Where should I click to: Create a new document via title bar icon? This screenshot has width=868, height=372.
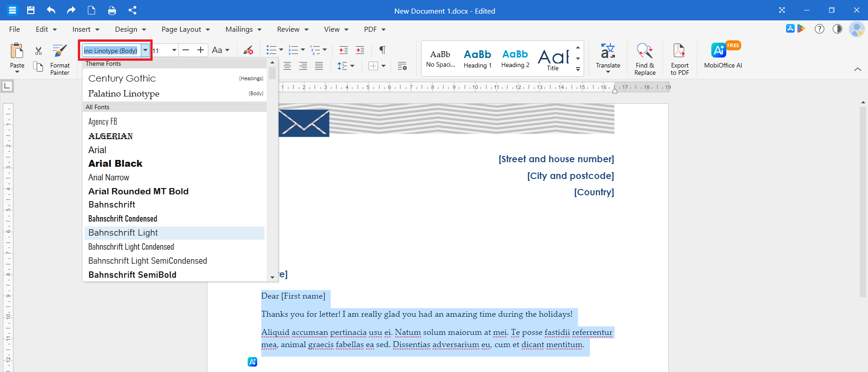point(91,10)
